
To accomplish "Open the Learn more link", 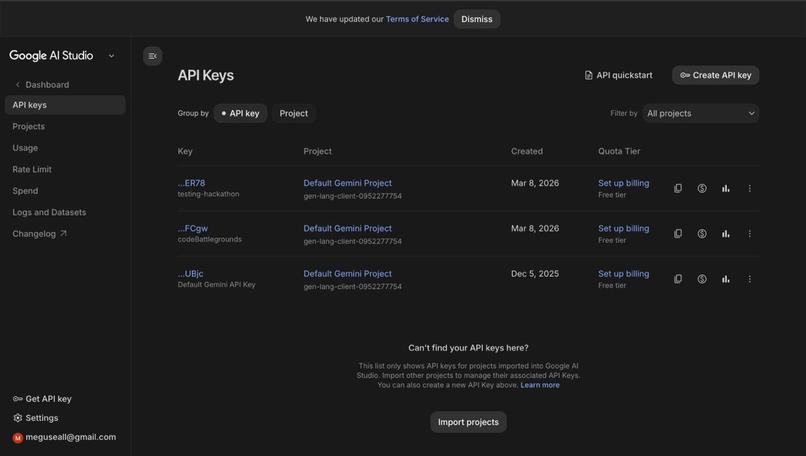I will 540,385.
